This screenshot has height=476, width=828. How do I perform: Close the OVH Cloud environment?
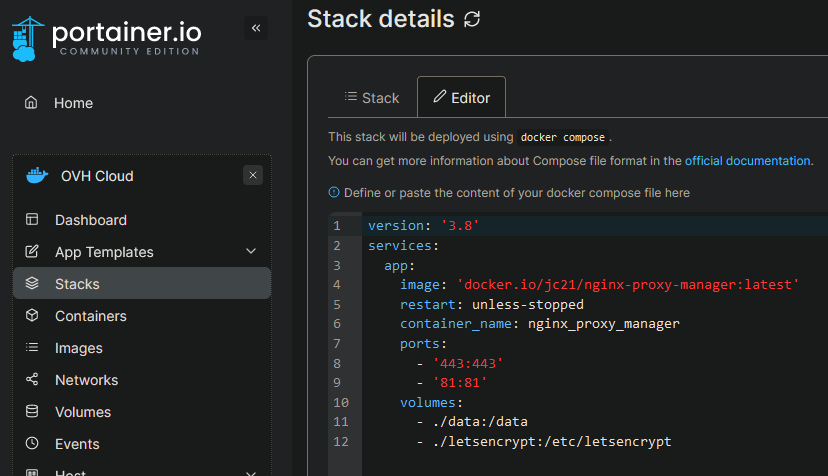253,175
